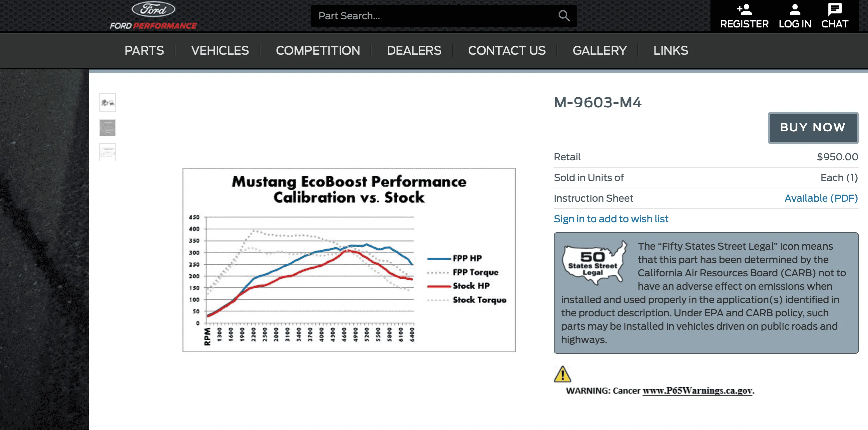Click the WARNING: Cancer text
The image size is (868, 430).
(603, 391)
